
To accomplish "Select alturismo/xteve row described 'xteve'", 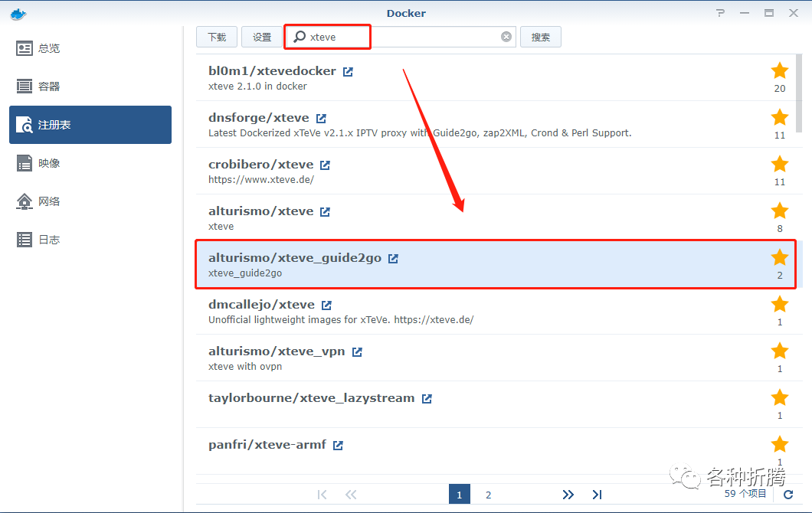I will point(496,217).
